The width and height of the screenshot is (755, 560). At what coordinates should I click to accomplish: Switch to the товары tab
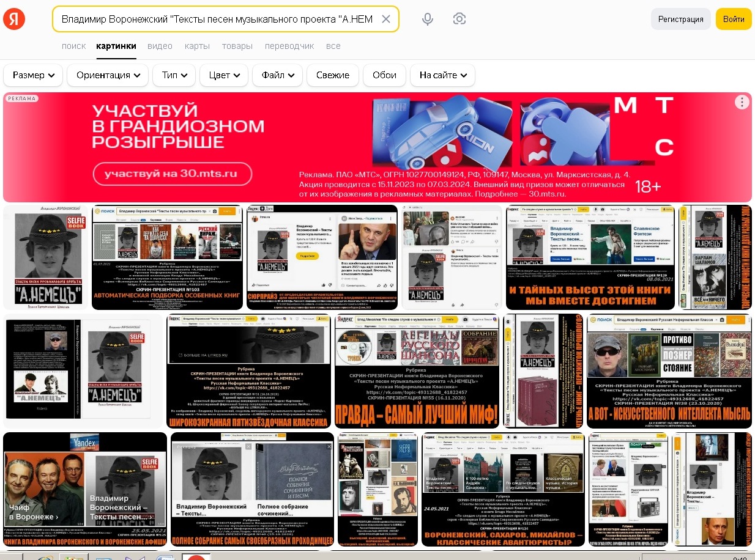pos(237,46)
